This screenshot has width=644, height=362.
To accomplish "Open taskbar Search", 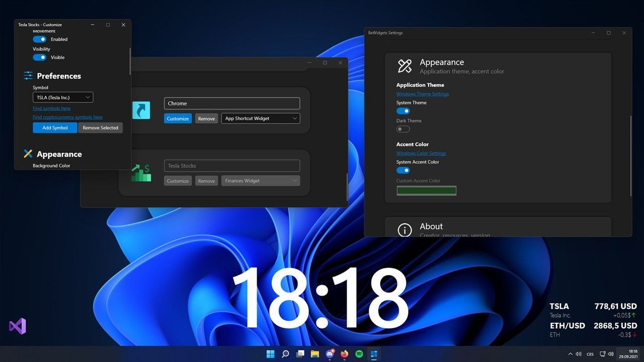I will (285, 354).
